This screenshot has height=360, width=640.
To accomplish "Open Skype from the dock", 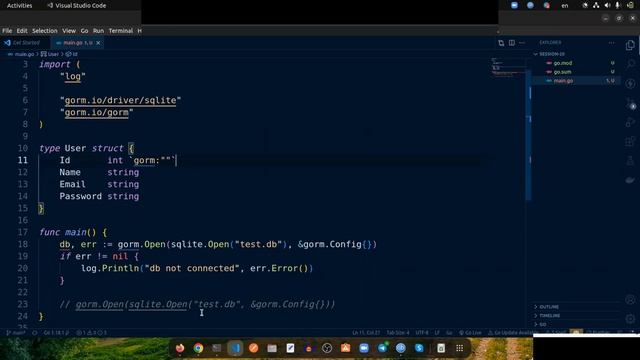I will [419, 348].
